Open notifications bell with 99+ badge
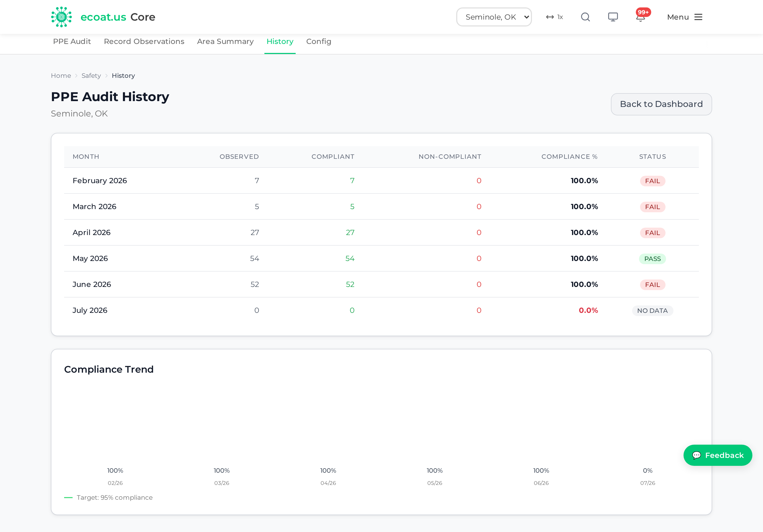 pyautogui.click(x=641, y=17)
